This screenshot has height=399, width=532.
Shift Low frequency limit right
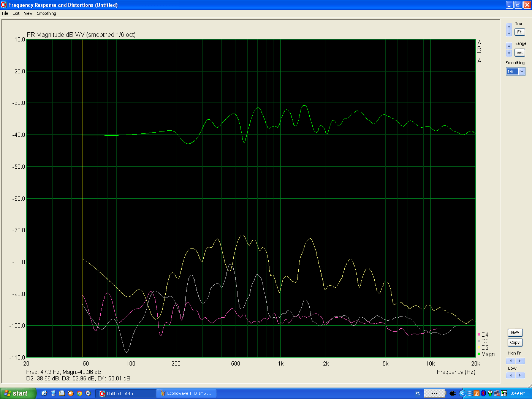(x=520, y=375)
